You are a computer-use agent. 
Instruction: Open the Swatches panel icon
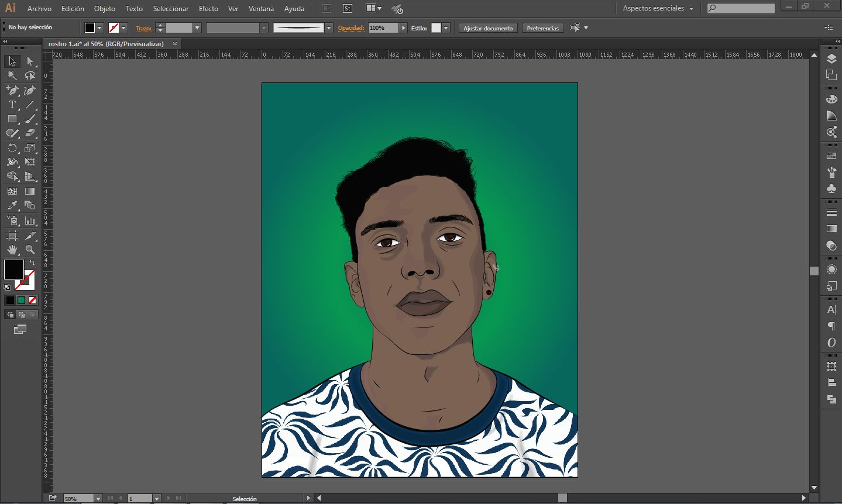point(831,156)
